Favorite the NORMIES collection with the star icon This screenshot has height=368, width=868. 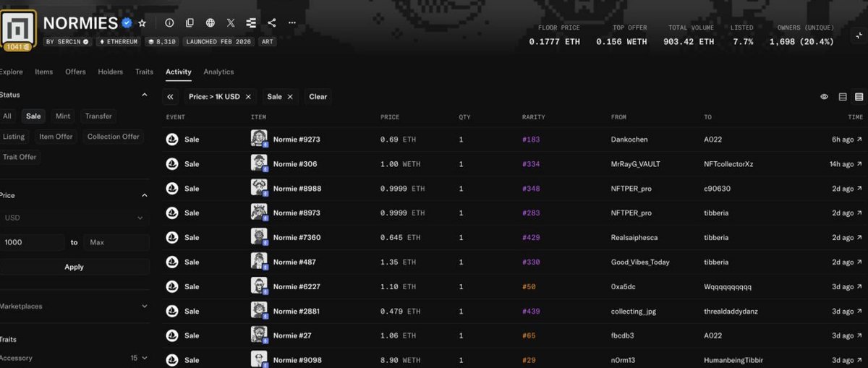pos(142,23)
